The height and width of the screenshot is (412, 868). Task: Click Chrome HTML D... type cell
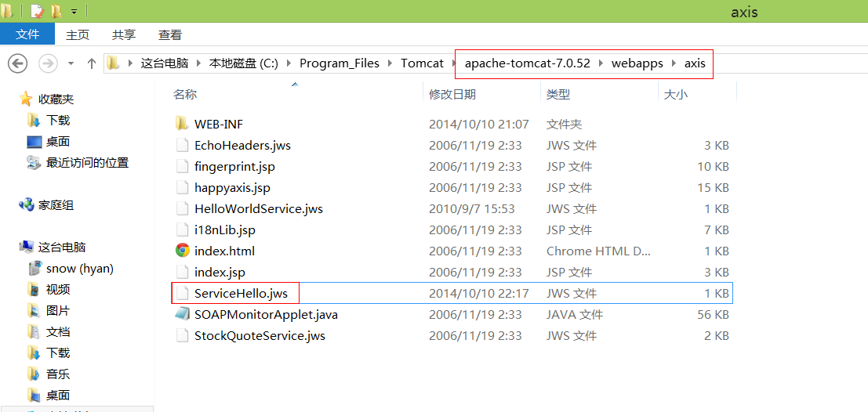click(597, 251)
